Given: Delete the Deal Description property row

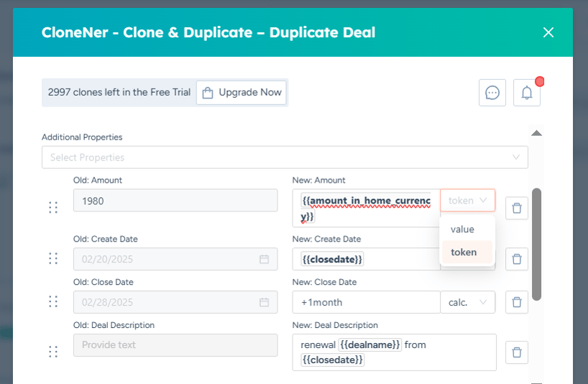Looking at the screenshot, I should pyautogui.click(x=517, y=352).
